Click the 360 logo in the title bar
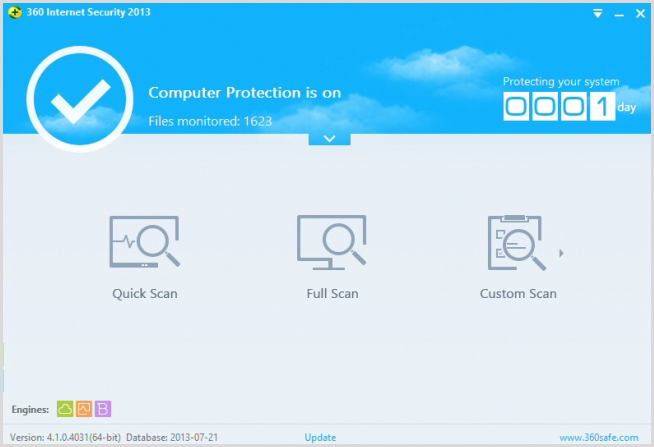Viewport: 654px width, 447px height. (15, 14)
